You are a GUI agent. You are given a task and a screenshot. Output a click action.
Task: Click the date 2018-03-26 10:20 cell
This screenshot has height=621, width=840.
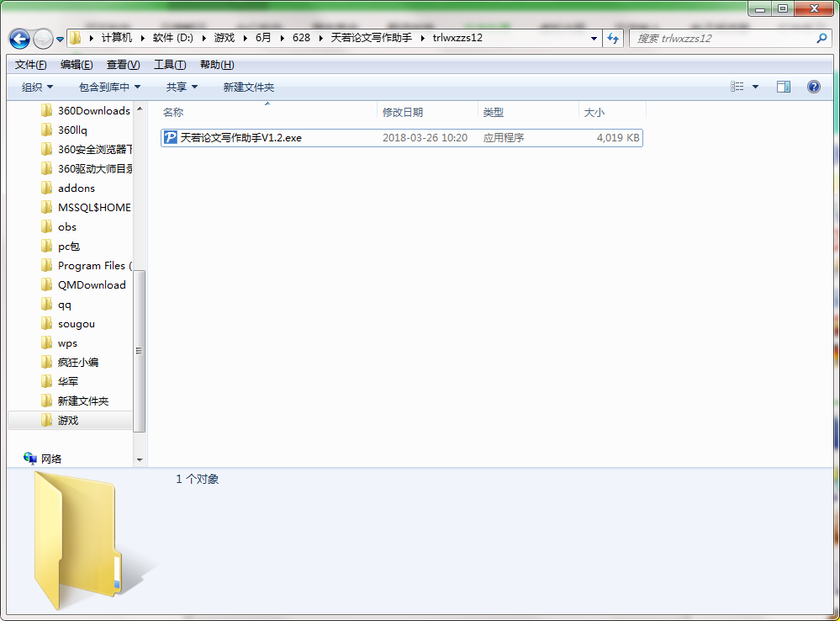(x=425, y=138)
